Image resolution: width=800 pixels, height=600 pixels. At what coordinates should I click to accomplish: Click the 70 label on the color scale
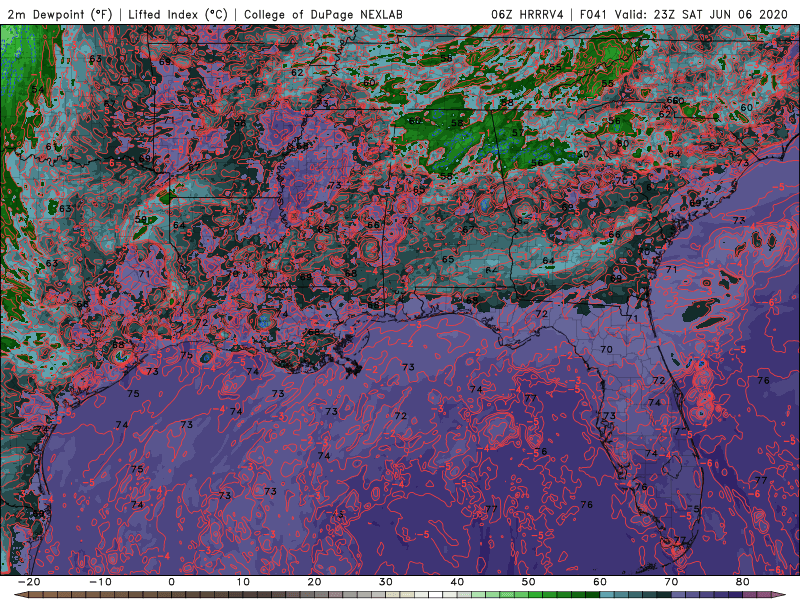pos(671,582)
